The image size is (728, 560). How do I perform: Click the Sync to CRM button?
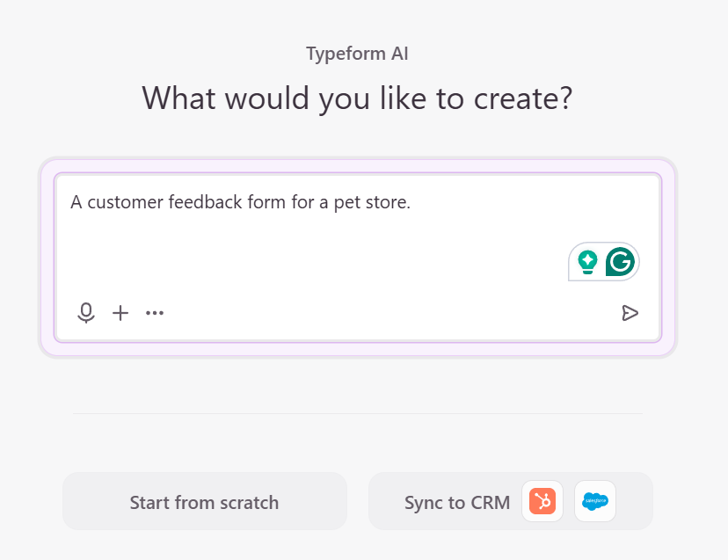pos(457,501)
